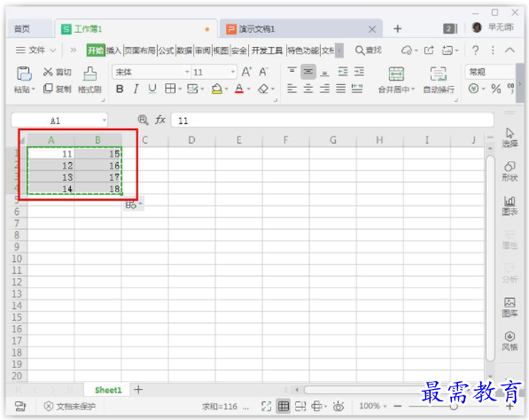Click the Cut scissors icon
This screenshot has height=420, width=529.
(48, 72)
